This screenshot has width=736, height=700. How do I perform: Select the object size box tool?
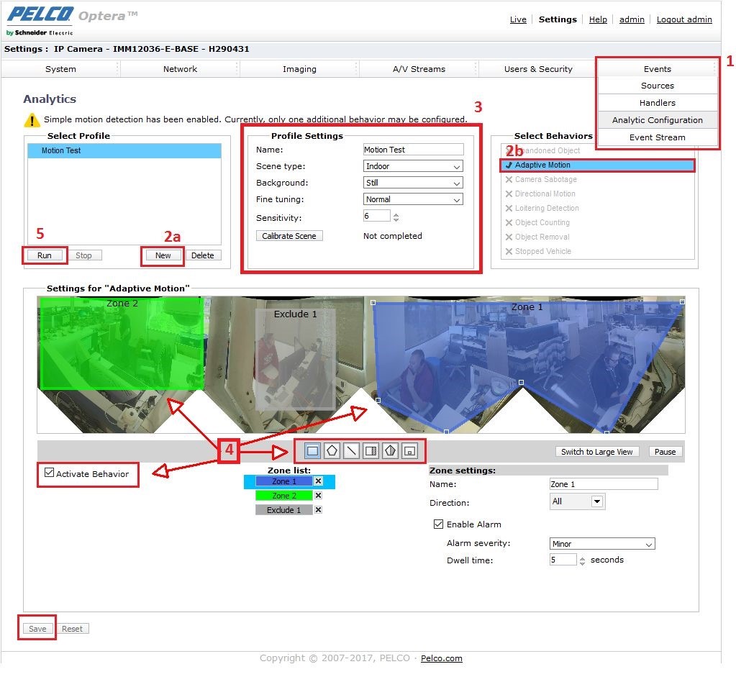(410, 451)
